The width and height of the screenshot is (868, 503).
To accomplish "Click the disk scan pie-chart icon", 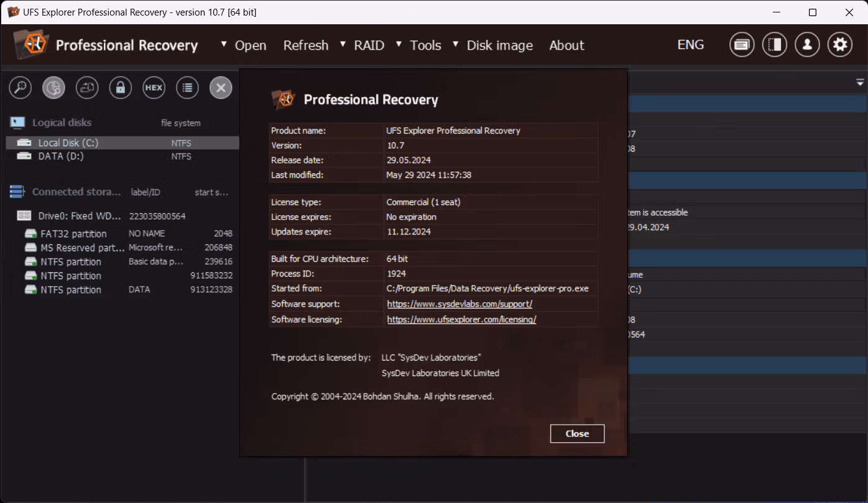I will (x=54, y=88).
